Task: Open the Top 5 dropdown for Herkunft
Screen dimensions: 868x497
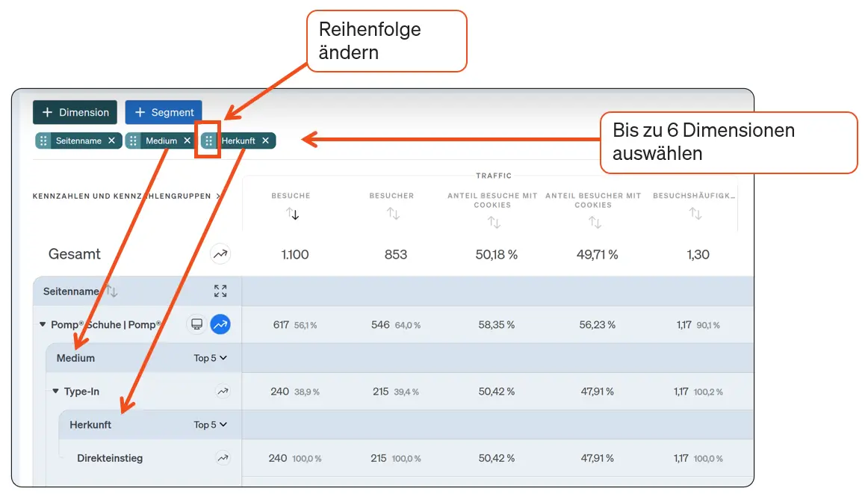Action: [x=211, y=425]
